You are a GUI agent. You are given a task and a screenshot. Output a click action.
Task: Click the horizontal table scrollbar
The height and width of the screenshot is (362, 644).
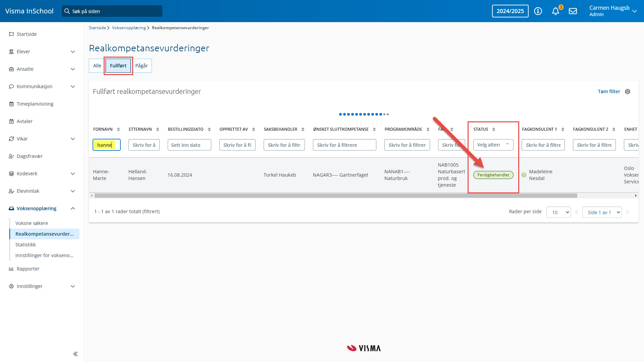(335, 195)
